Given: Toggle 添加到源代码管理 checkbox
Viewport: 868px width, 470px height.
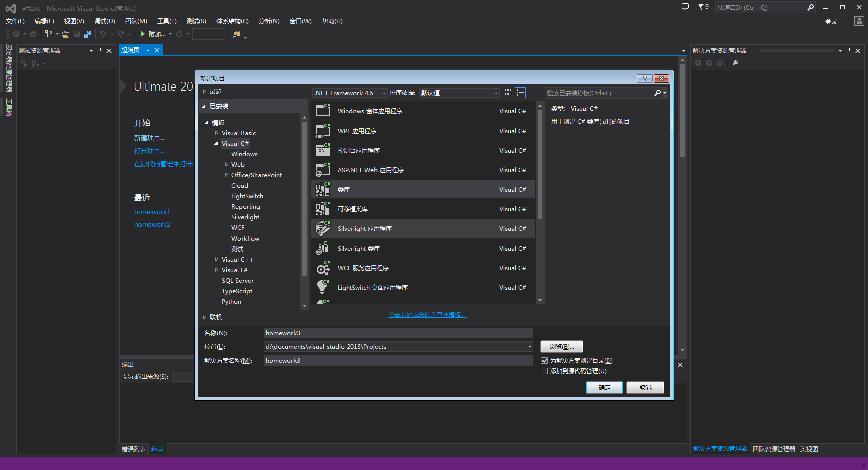Looking at the screenshot, I should pos(544,371).
